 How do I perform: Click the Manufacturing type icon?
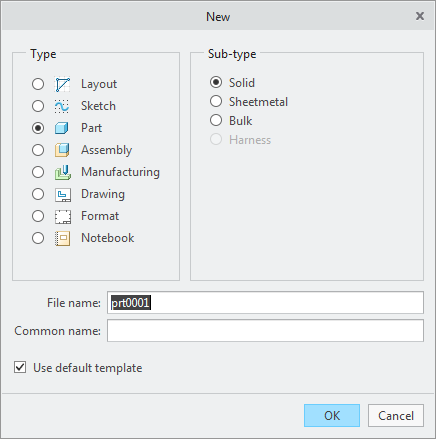(62, 172)
